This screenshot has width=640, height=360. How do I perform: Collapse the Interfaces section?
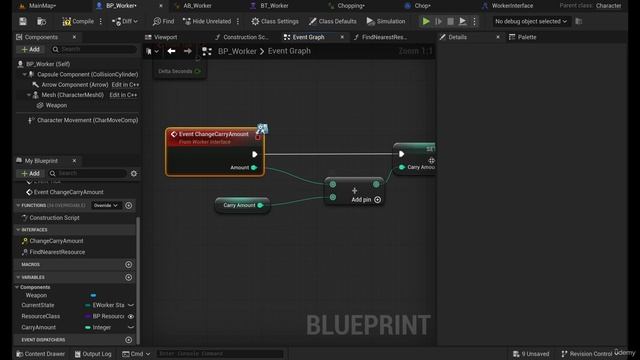pos(18,230)
